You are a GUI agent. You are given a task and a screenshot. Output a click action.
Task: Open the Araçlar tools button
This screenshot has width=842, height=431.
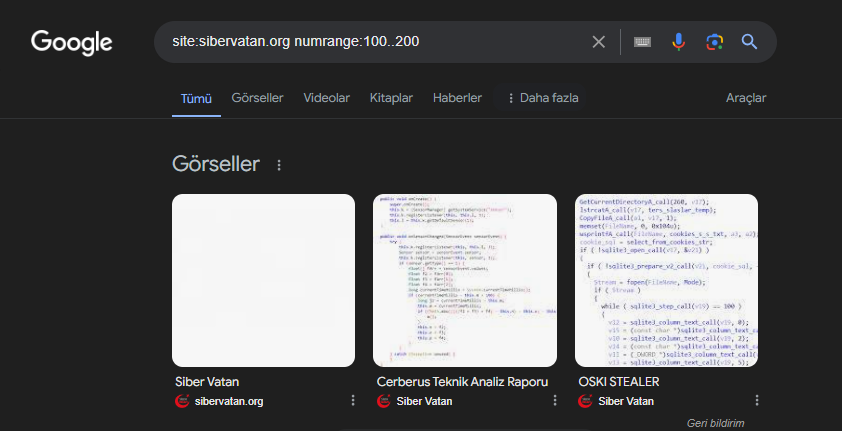click(745, 98)
